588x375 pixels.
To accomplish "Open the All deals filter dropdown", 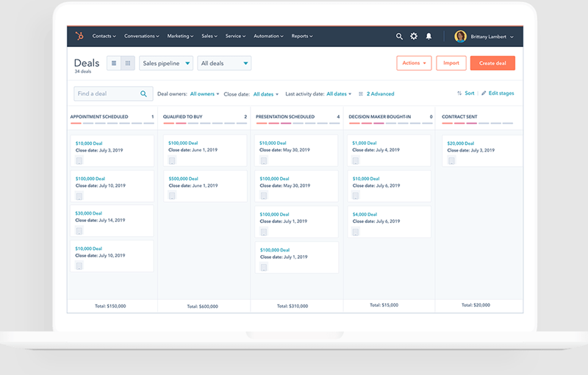I will click(223, 63).
